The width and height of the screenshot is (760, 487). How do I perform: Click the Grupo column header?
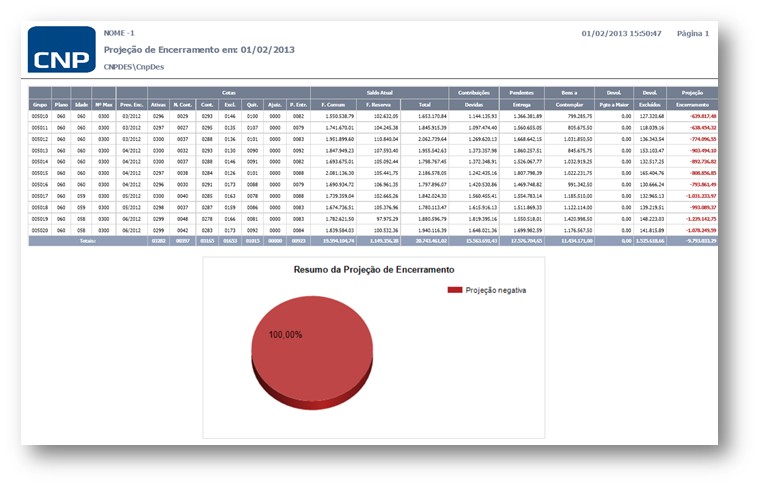point(40,105)
